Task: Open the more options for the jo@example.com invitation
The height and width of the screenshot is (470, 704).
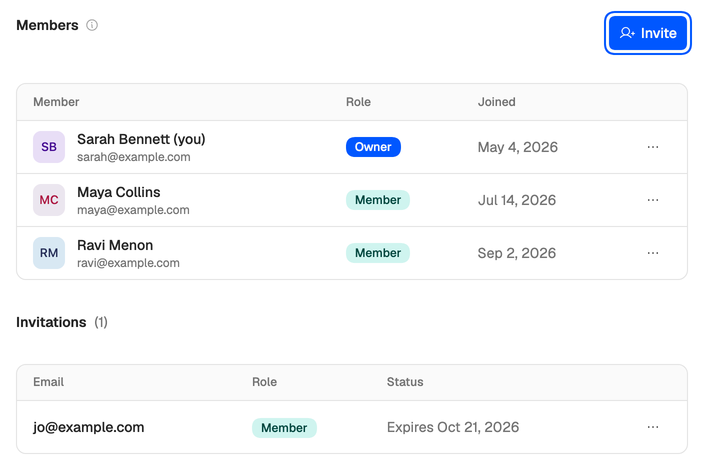Action: tap(653, 427)
